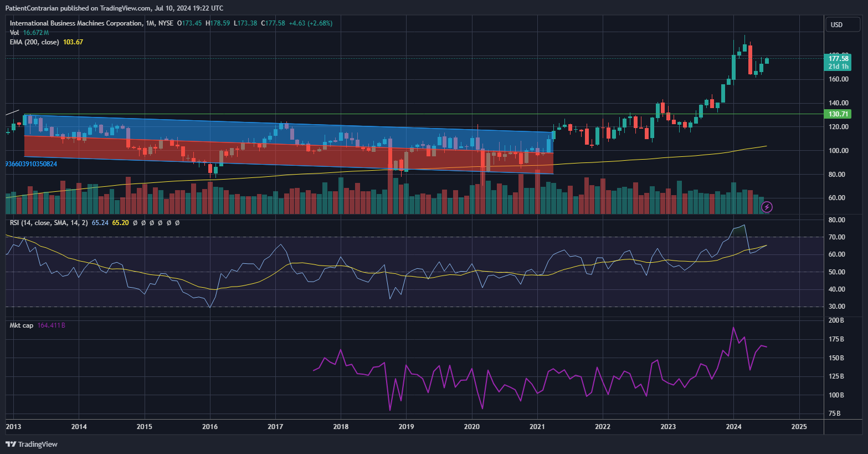Screen dimensions: 868x454
Task: Select the EMA (200, close) legend
Action: 34,42
